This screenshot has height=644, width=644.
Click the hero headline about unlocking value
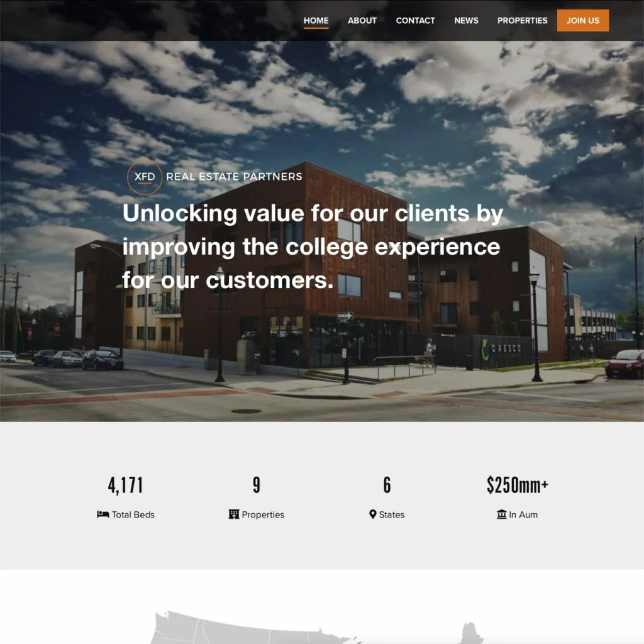[x=313, y=247]
